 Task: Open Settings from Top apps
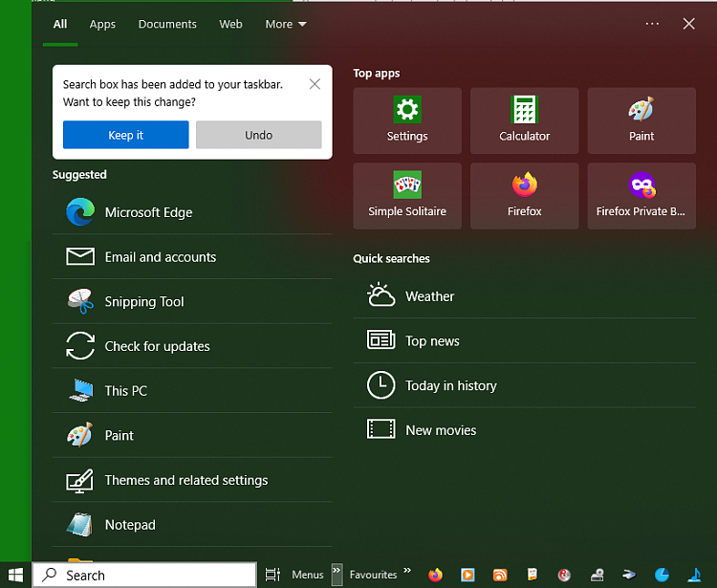407,120
